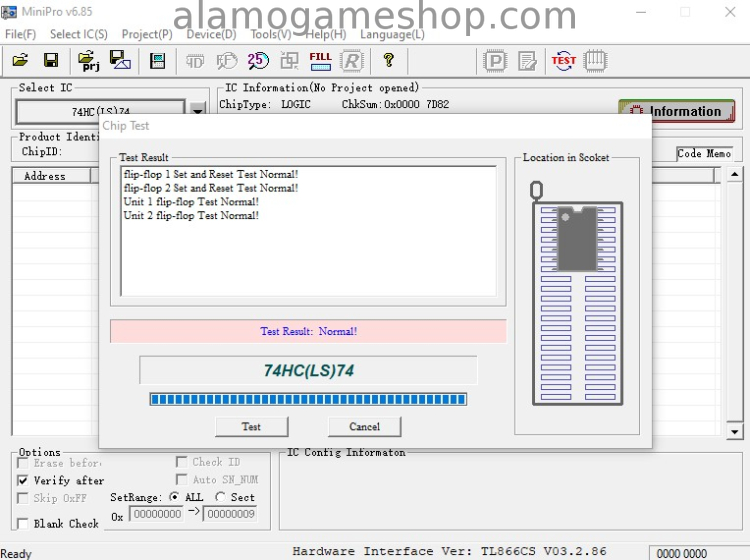The width and height of the screenshot is (750, 560).
Task: Click the FILL buffer toolbar icon
Action: click(x=320, y=61)
